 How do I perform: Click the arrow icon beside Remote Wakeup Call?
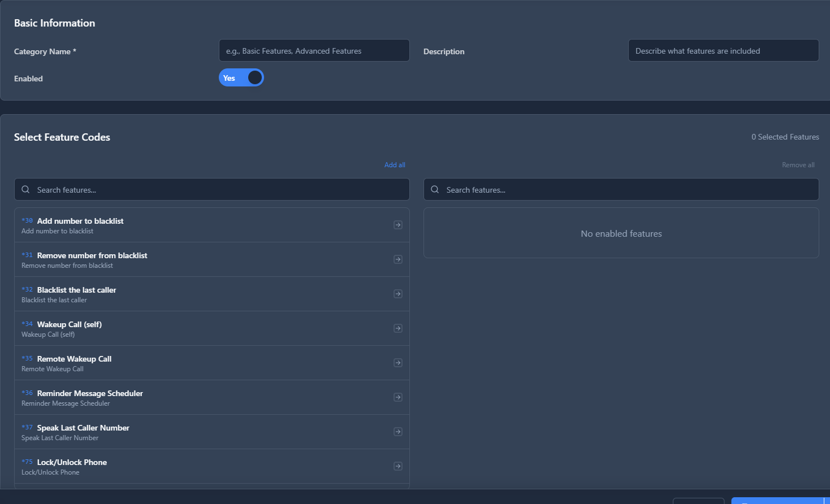(x=397, y=363)
